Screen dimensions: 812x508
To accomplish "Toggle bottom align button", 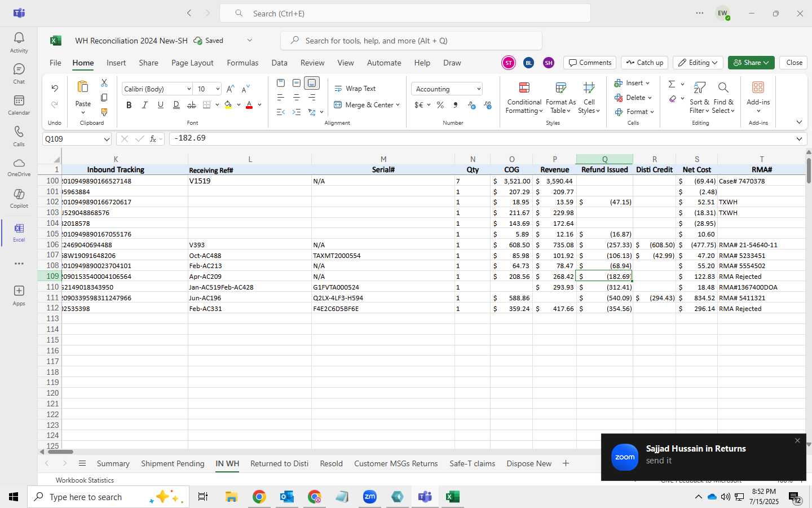I will point(312,83).
